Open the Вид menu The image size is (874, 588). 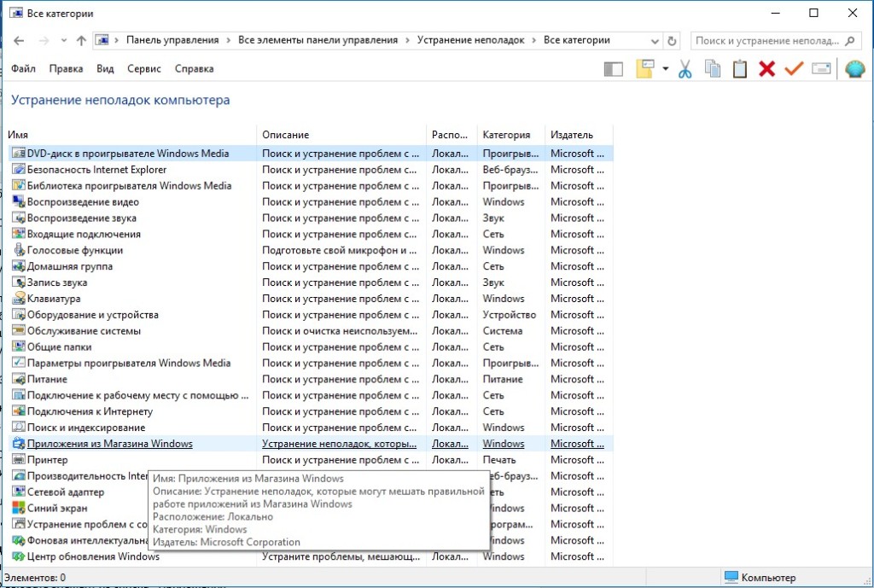(x=105, y=68)
